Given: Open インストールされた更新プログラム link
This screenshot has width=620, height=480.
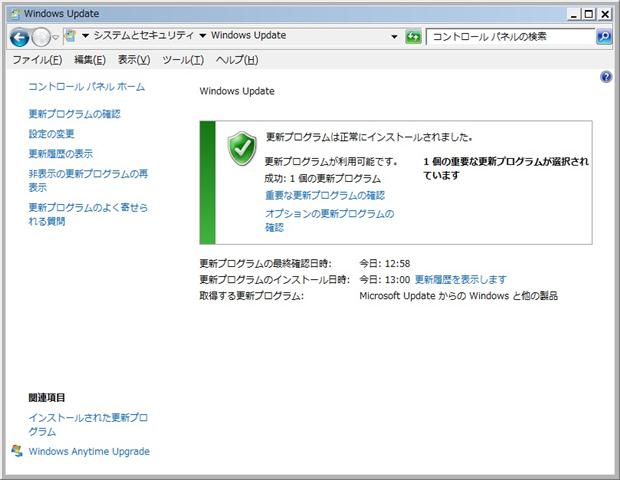Looking at the screenshot, I should 88,424.
